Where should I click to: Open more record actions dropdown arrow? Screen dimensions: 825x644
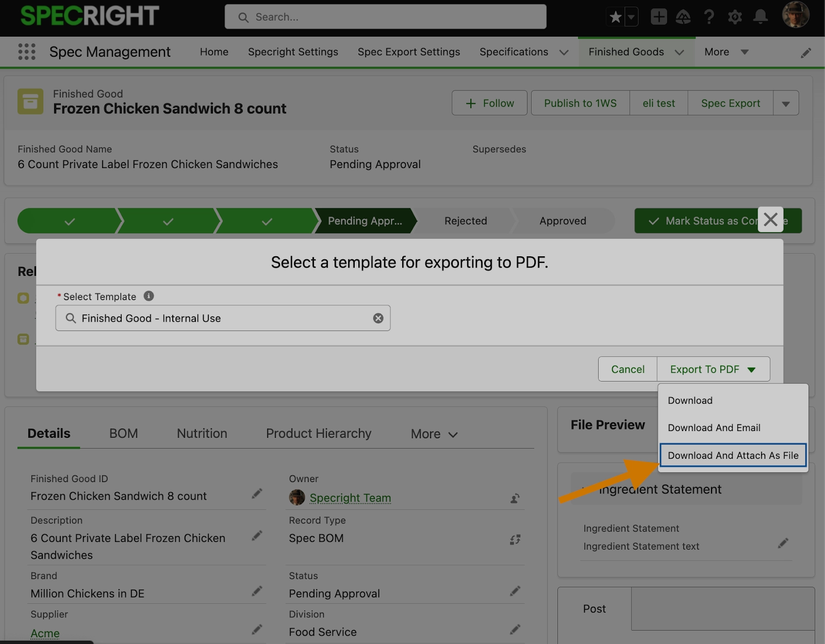[786, 103]
